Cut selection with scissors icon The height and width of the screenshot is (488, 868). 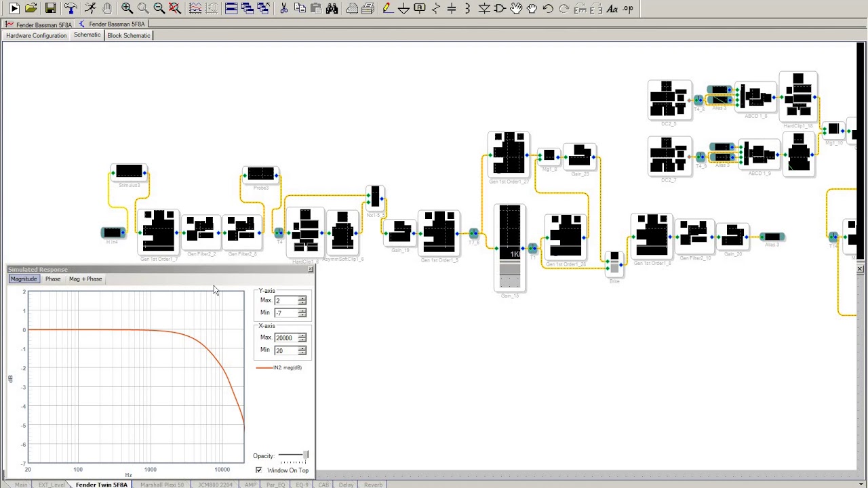[283, 8]
